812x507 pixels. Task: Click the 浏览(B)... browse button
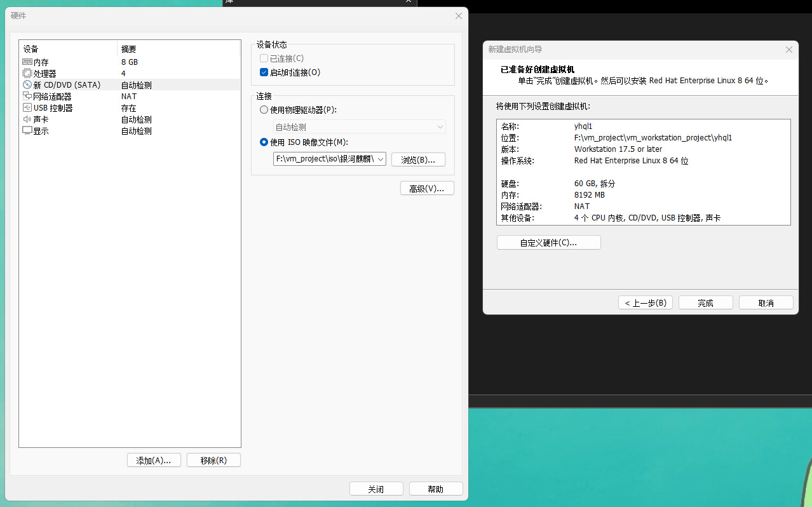click(x=418, y=159)
